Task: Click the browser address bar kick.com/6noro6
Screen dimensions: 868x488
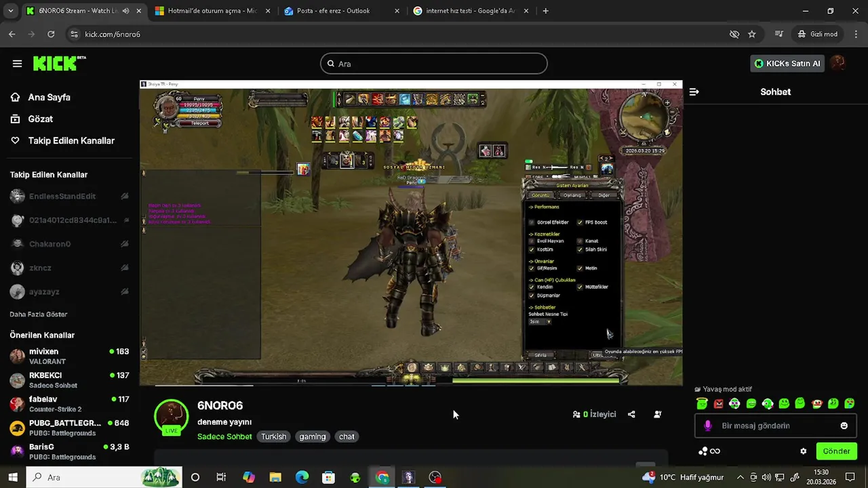Action: (x=400, y=34)
